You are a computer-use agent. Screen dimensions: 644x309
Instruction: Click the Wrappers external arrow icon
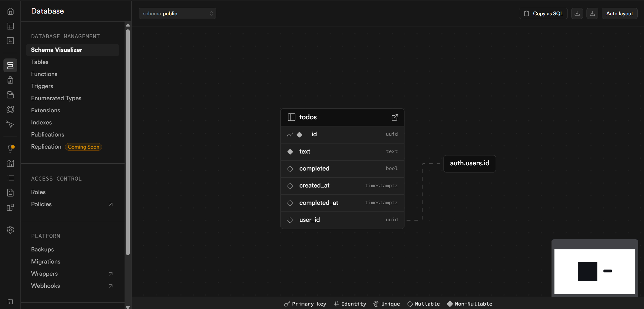coord(111,274)
